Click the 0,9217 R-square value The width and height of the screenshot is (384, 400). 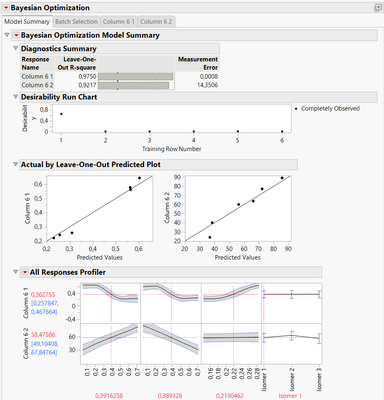[x=87, y=85]
